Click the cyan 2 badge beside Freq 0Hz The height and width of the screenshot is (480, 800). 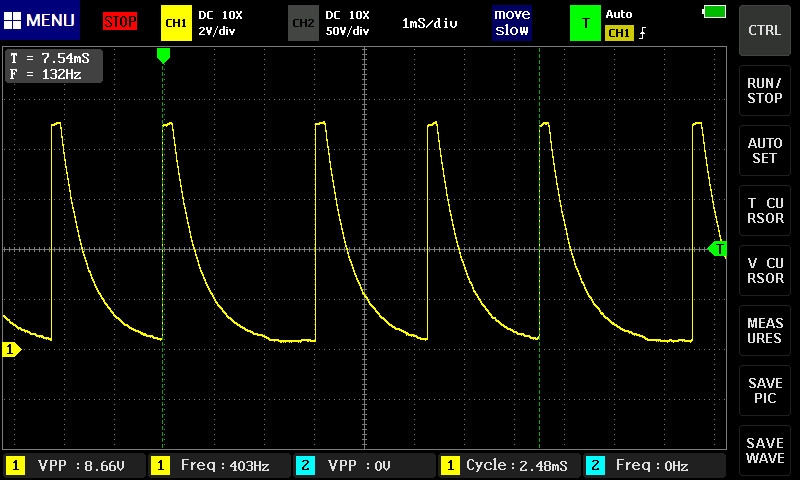click(x=595, y=465)
